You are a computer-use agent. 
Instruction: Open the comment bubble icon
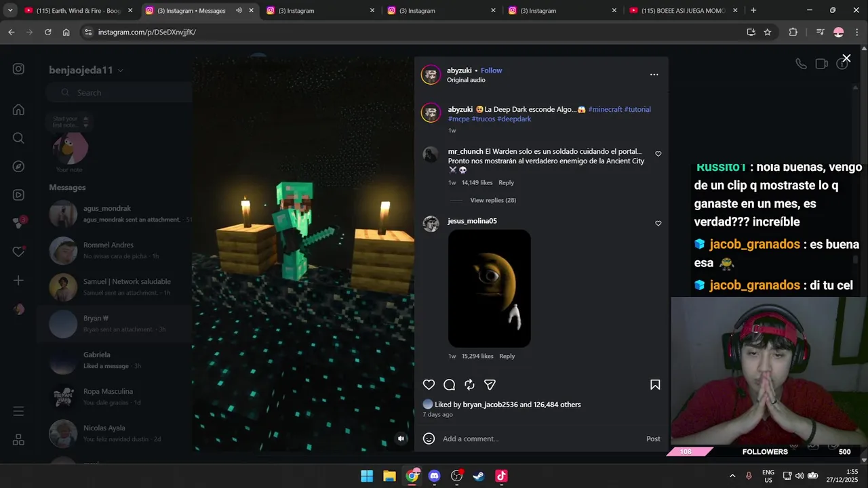pos(449,385)
